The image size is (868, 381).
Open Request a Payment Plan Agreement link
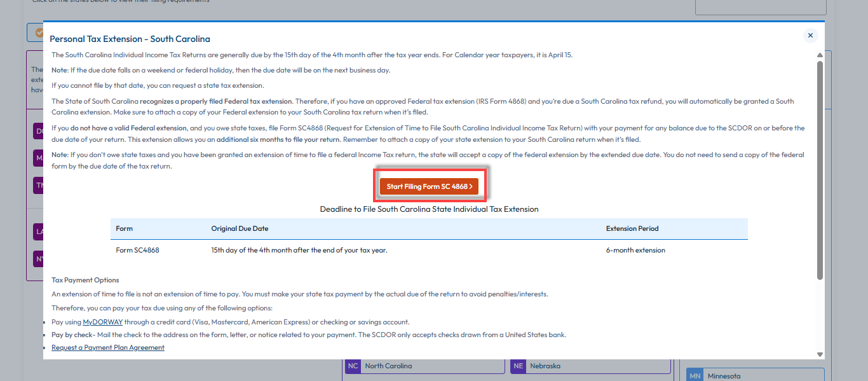coord(108,347)
